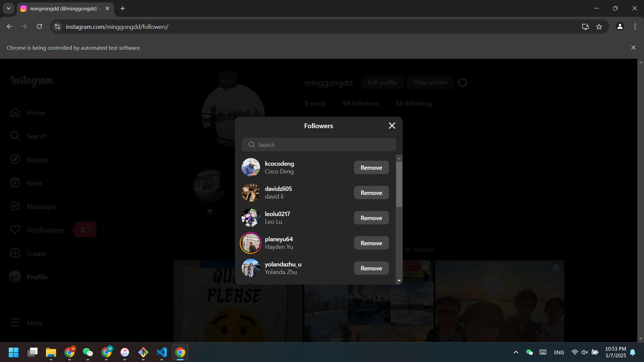
Task: Click the magnifier icon in Followers search
Action: 251,145
